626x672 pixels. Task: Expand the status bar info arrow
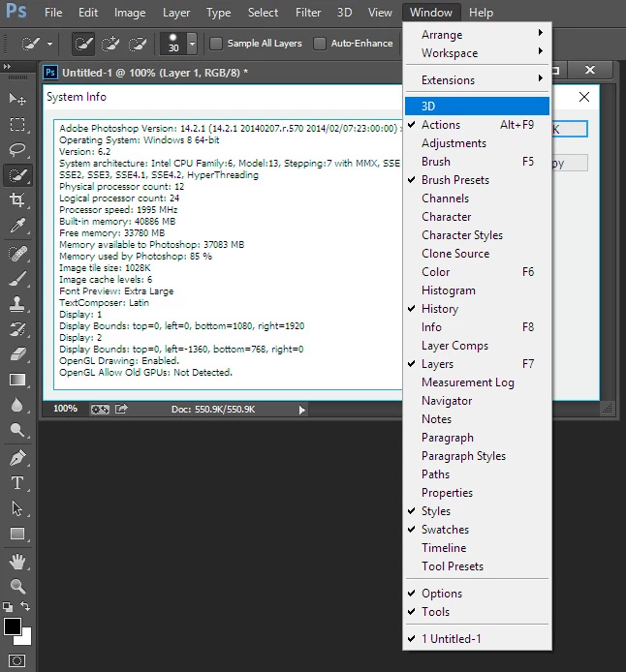(x=301, y=410)
